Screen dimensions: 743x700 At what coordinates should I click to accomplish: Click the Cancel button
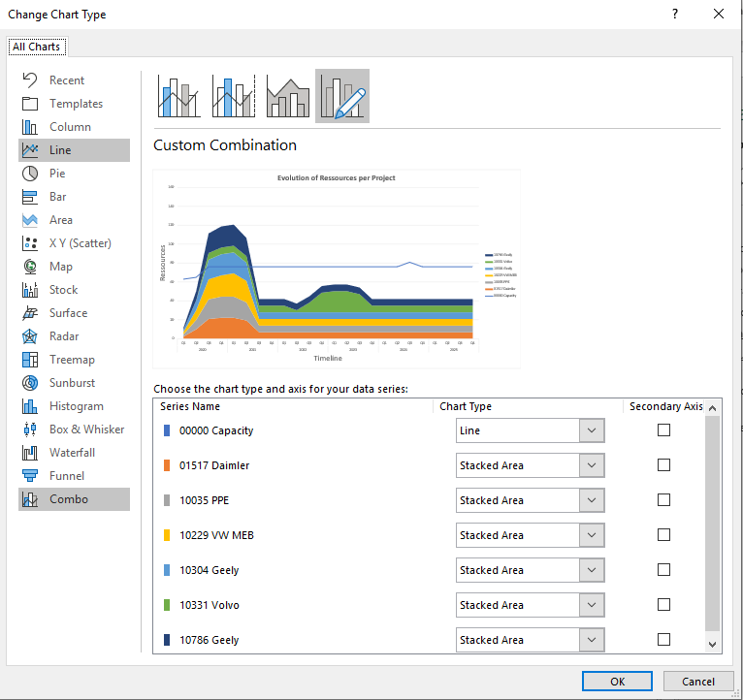(x=698, y=681)
